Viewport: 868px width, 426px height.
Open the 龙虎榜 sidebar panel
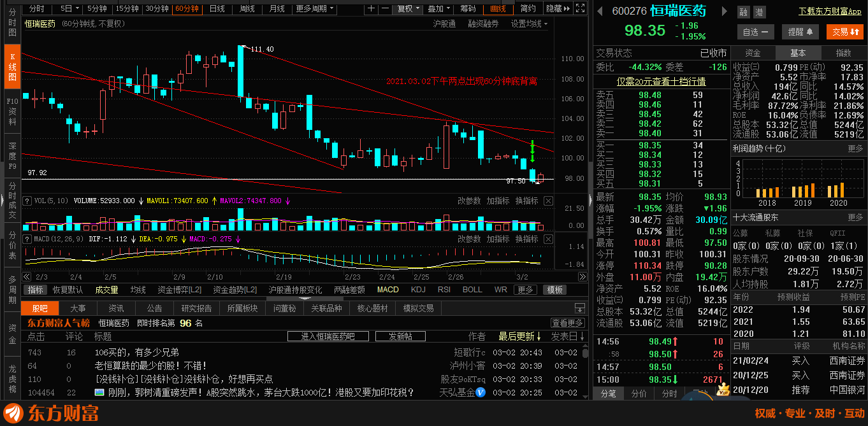click(x=11, y=378)
